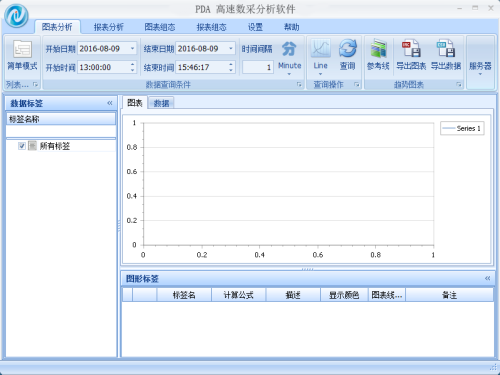Screen dimensions: 500x375
Task: Collapse the 图形标签 bottom panel
Action: click(487, 278)
